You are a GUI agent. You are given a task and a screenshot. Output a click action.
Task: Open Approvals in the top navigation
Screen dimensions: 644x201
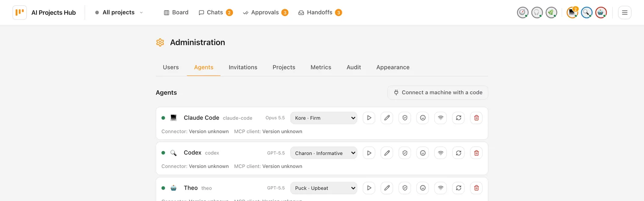266,13
